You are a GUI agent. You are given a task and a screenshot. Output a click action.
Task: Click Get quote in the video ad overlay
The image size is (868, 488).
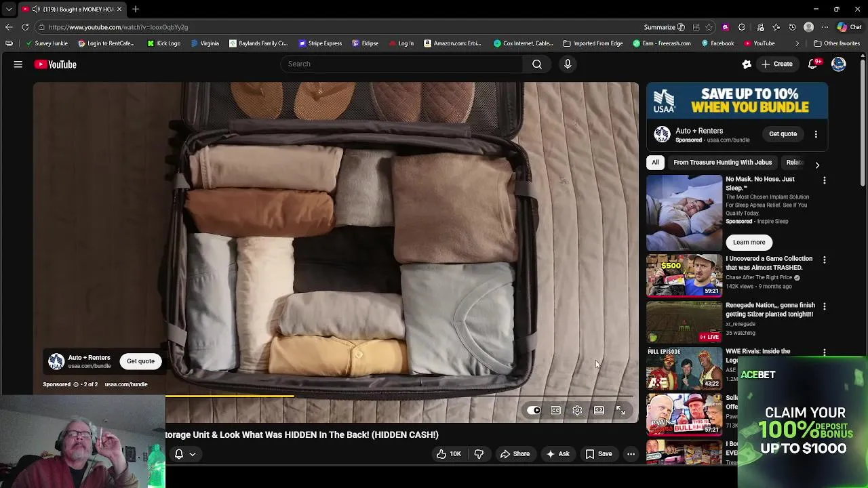[x=140, y=361]
